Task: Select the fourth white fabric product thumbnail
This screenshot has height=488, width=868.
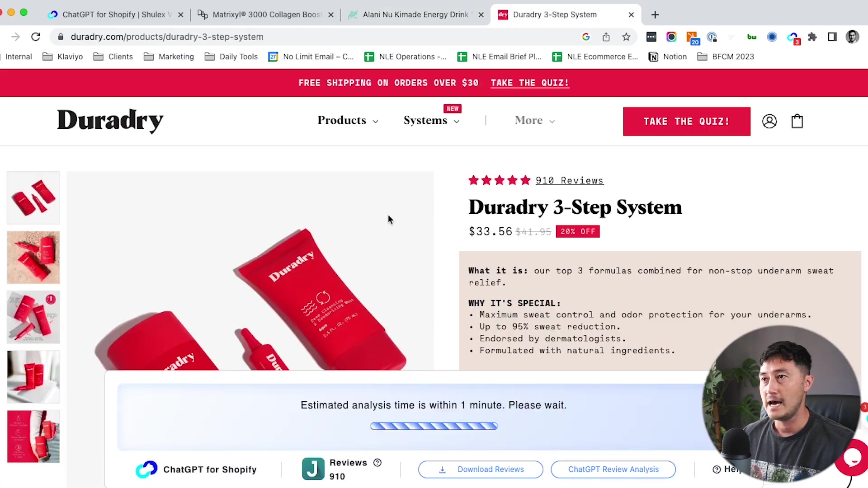Action: click(33, 377)
